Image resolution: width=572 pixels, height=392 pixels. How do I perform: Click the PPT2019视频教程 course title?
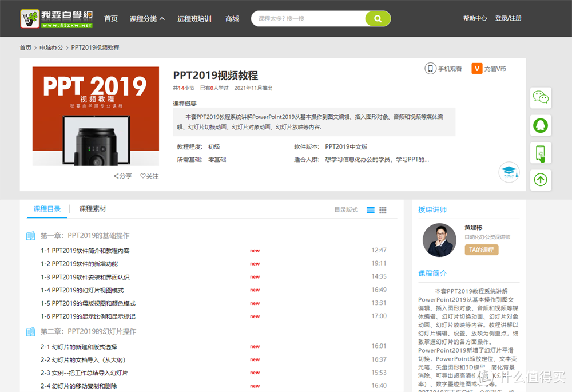pyautogui.click(x=216, y=76)
